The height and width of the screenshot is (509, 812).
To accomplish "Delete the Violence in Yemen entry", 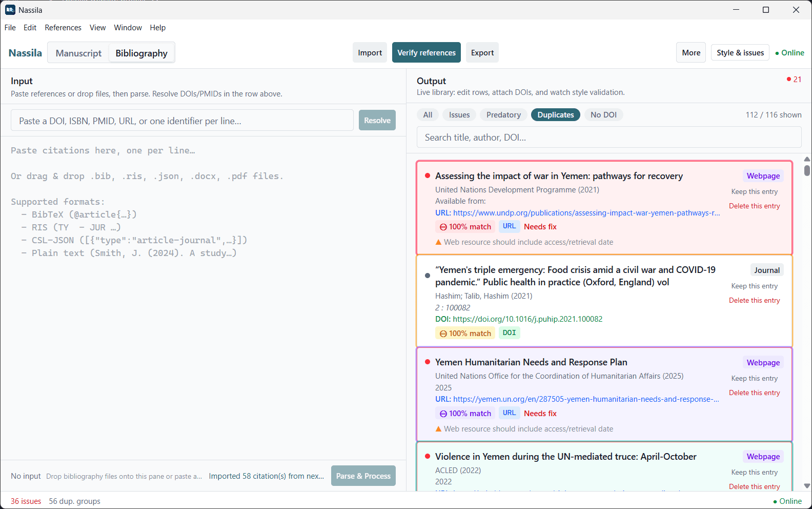I will 755,486.
